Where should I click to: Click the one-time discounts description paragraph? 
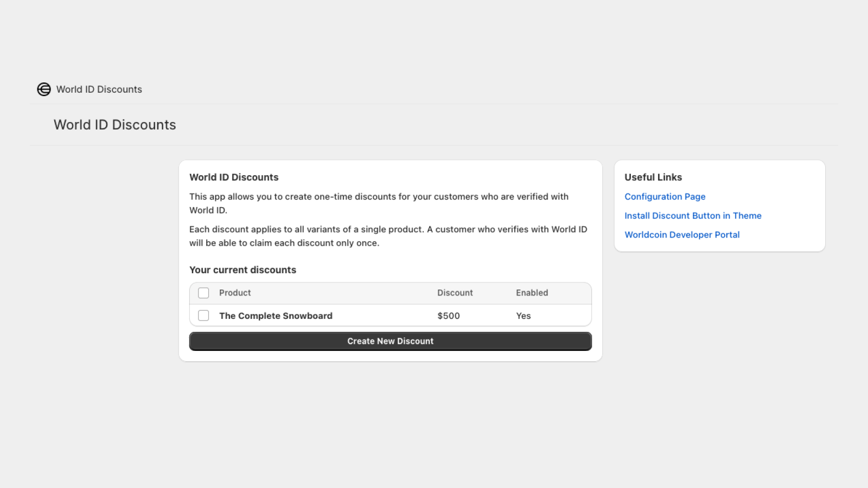coord(379,203)
